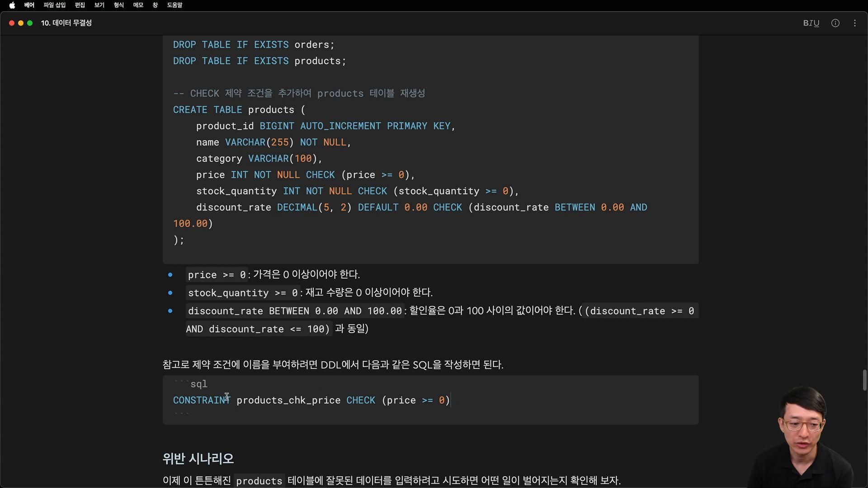
Task: Open the Apple menu
Action: (x=12, y=5)
